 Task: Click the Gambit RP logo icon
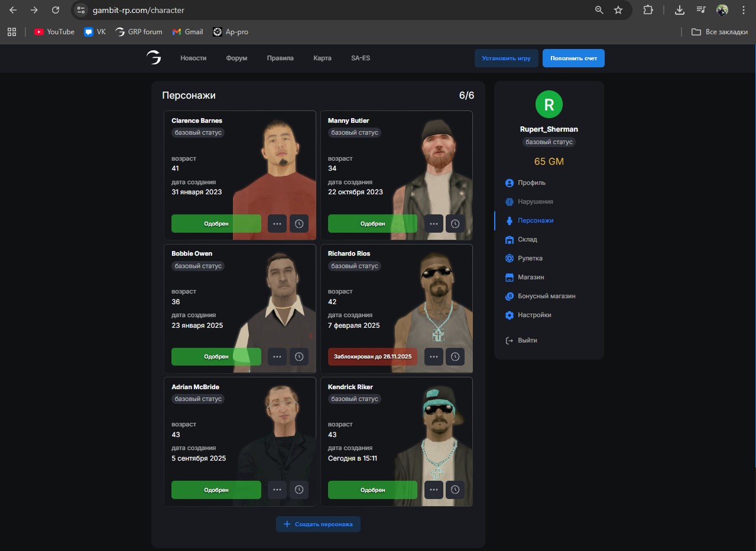pyautogui.click(x=154, y=58)
